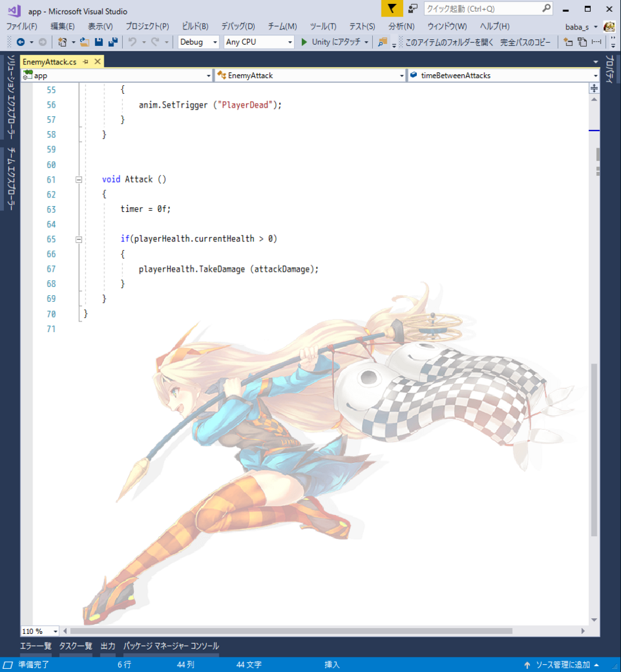Open the プロジェクト(P) menu
The image size is (621, 672).
pyautogui.click(x=147, y=26)
